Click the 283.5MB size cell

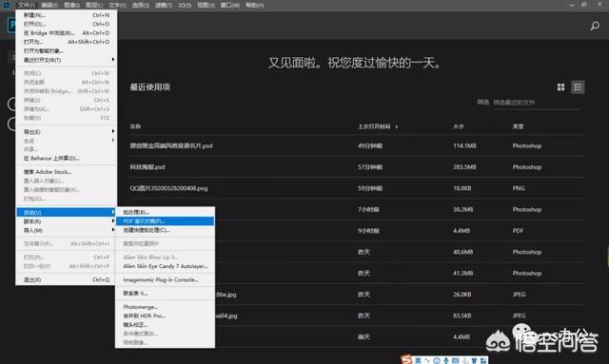[x=464, y=167]
